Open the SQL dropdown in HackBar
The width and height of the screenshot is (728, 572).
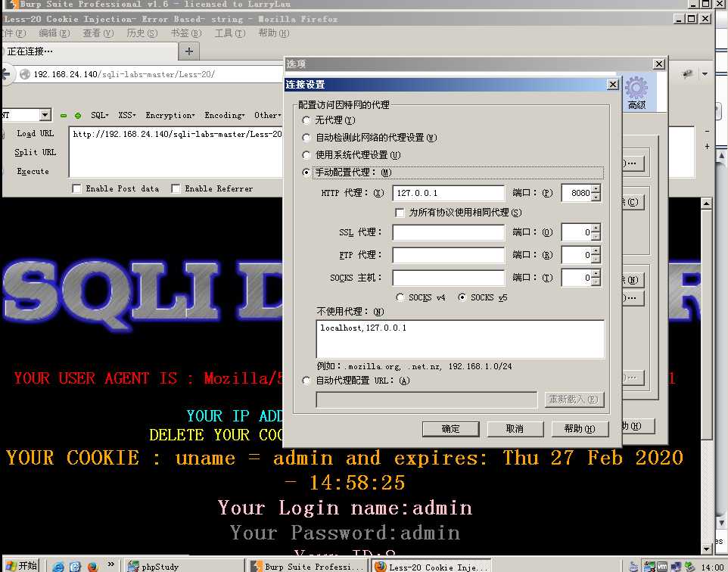coord(100,115)
